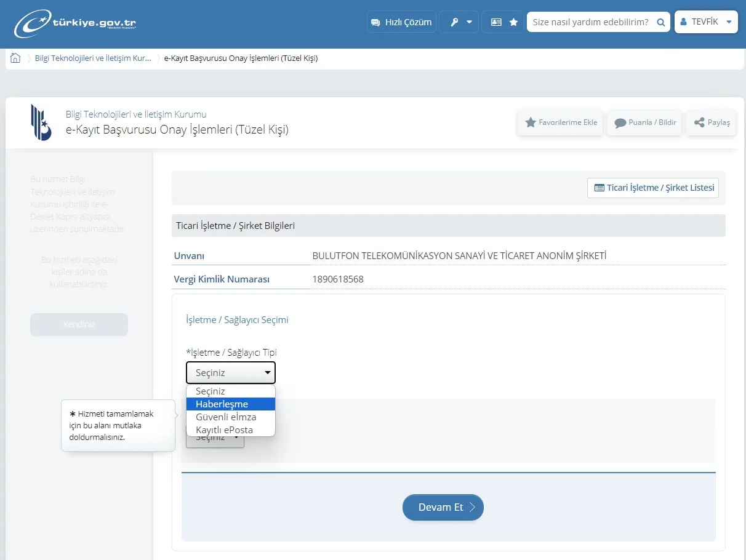Click the help search input field
This screenshot has height=560, width=746.
pyautogui.click(x=590, y=22)
